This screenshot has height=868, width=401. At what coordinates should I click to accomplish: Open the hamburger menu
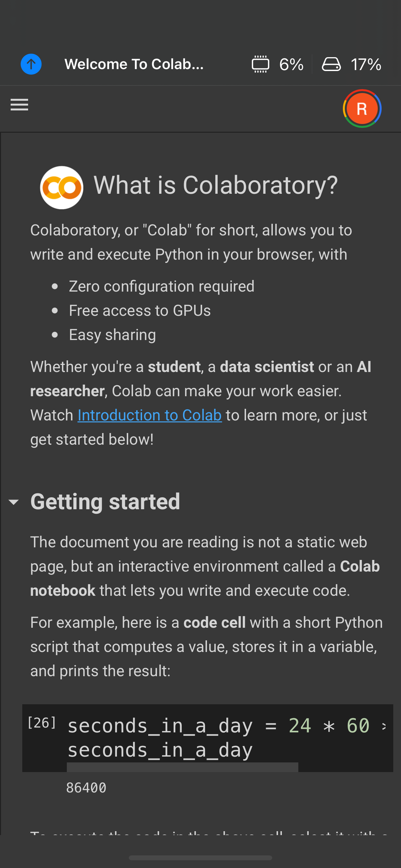tap(19, 105)
